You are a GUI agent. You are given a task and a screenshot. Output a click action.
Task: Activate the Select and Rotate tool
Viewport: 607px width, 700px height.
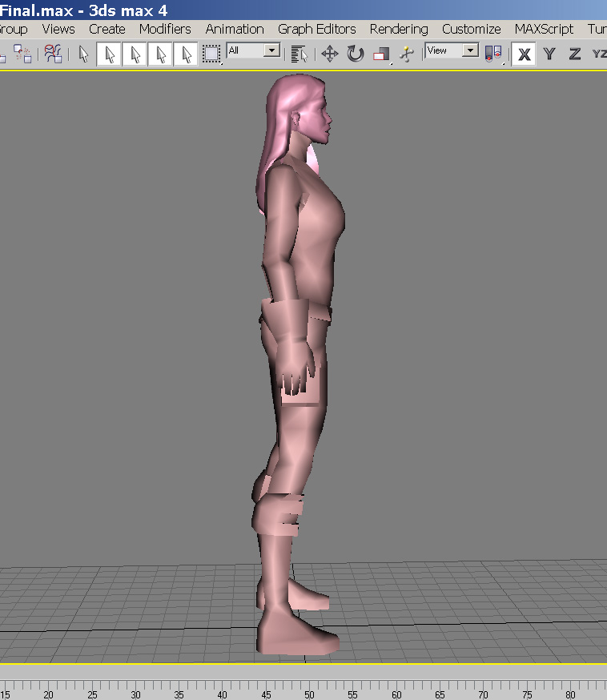click(x=356, y=54)
